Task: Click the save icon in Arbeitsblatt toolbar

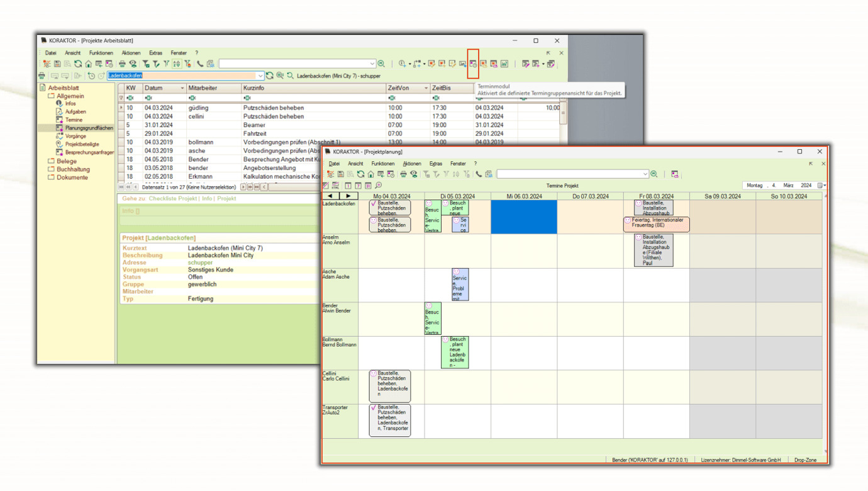Action: click(57, 64)
